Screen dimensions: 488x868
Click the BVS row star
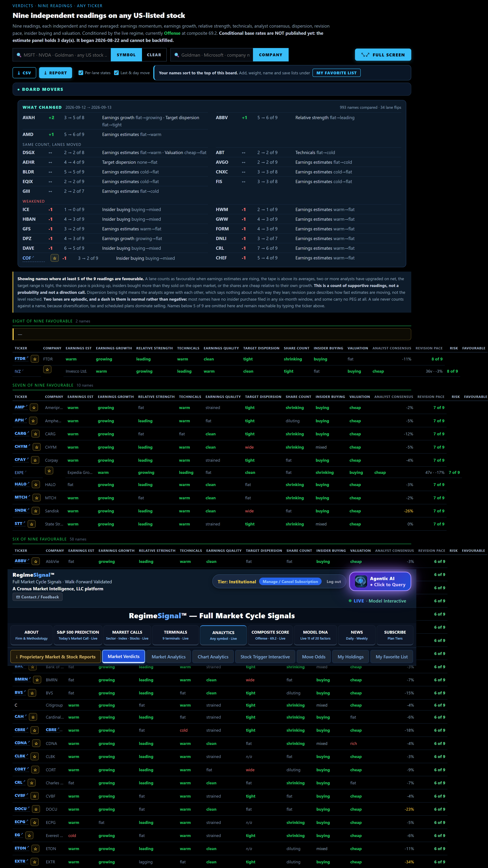click(x=32, y=693)
